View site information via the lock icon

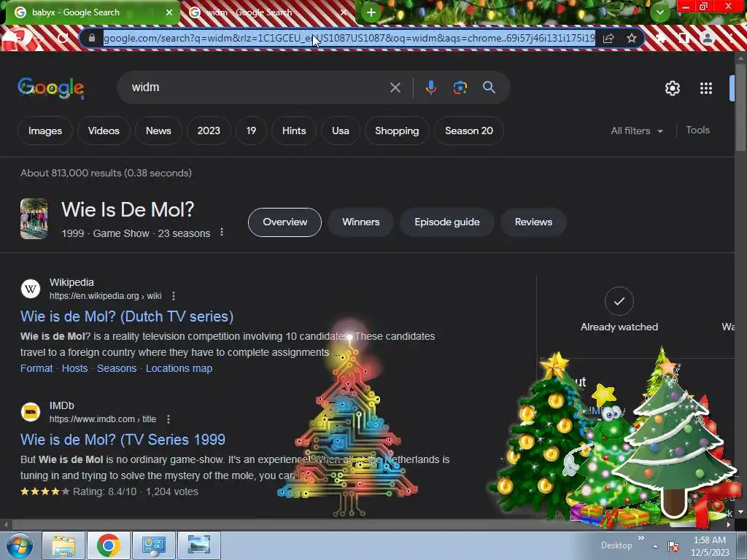pos(92,38)
